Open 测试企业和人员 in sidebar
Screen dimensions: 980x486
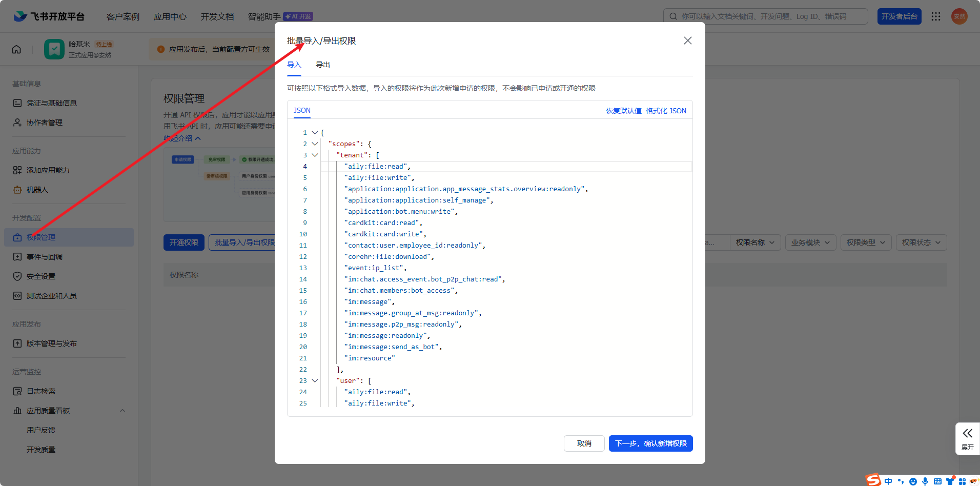69,296
